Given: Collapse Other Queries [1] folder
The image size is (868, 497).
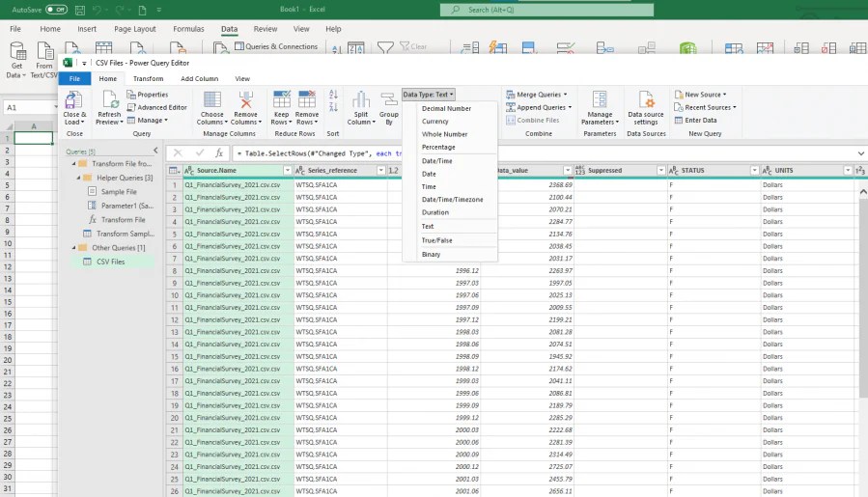Looking at the screenshot, I should tap(73, 247).
